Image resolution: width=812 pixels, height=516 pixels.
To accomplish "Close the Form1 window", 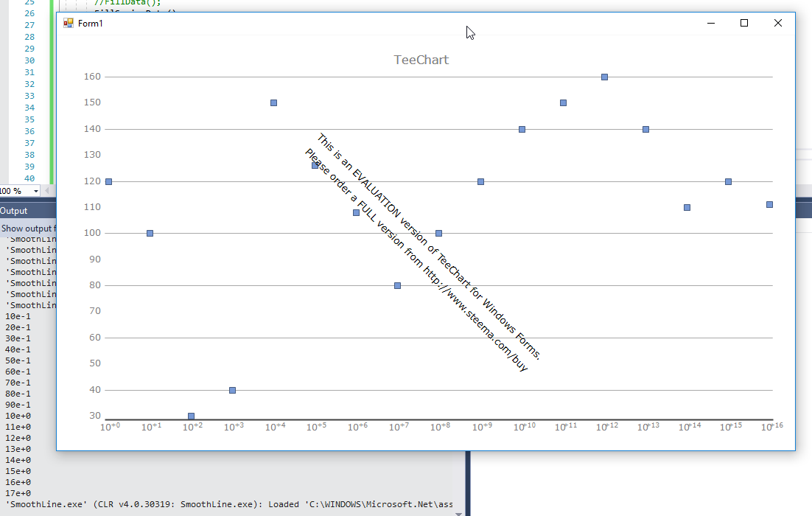I will coord(778,24).
